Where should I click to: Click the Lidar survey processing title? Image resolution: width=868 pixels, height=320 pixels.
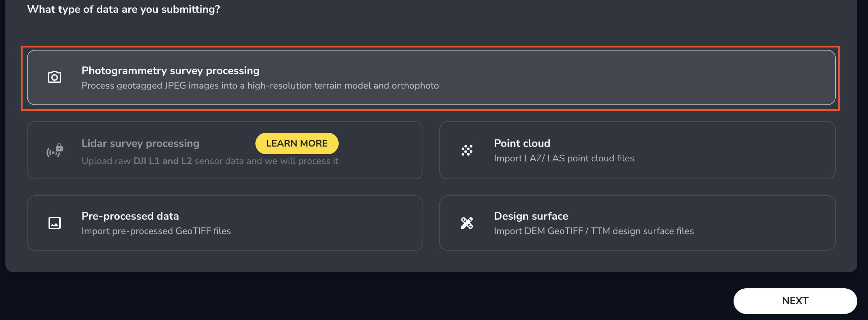(x=140, y=143)
